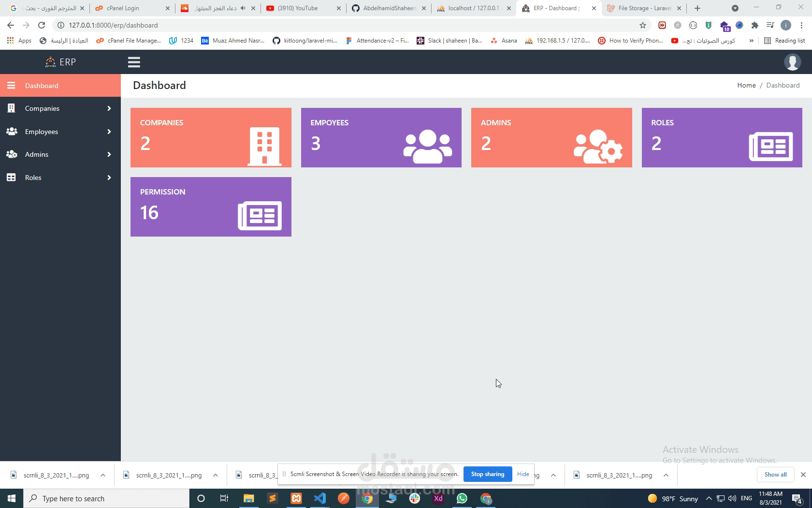Open WhatsApp from the taskbar
Image resolution: width=812 pixels, height=508 pixels.
tap(462, 498)
